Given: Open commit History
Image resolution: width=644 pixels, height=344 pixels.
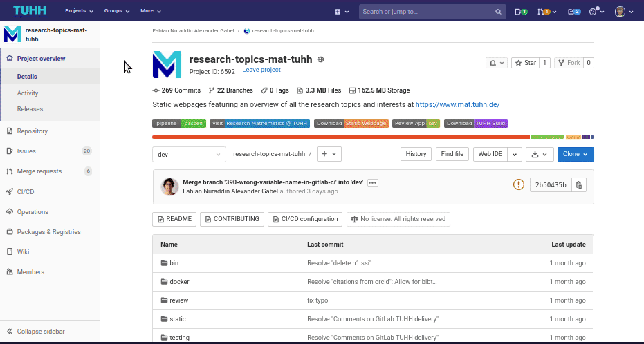Looking at the screenshot, I should (x=416, y=154).
